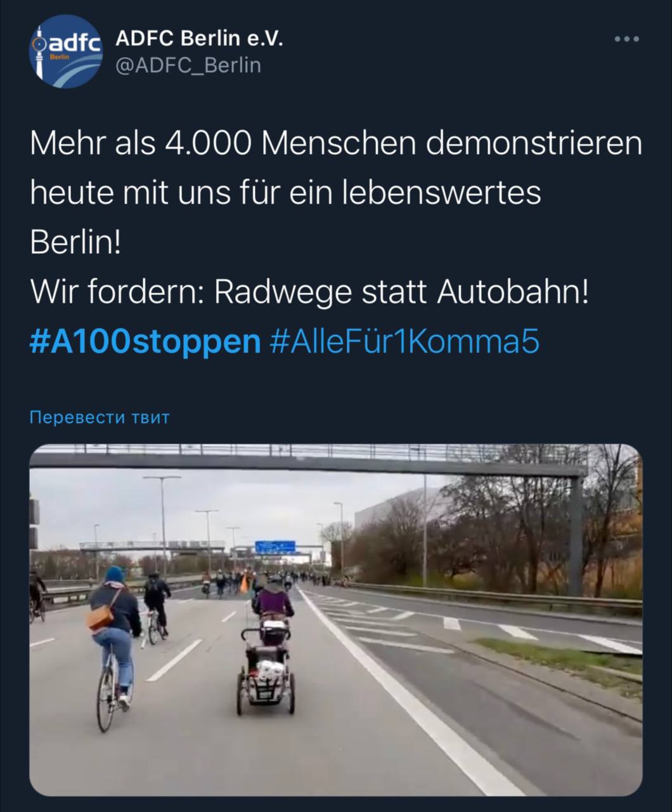
Task: Open the #A100stoppen hashtag
Action: pos(145,341)
